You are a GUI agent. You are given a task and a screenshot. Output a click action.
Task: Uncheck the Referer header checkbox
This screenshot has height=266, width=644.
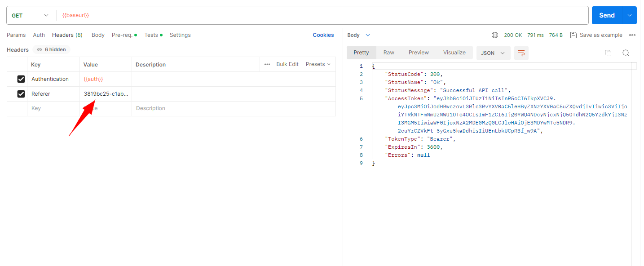click(21, 94)
